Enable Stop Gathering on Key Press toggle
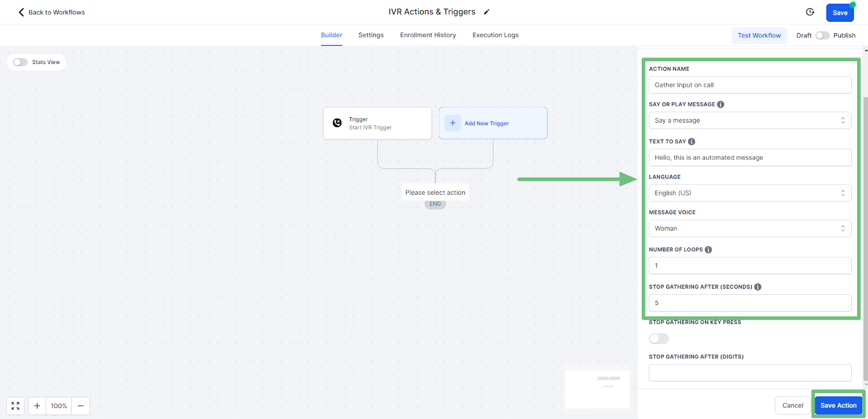868x419 pixels. pos(659,339)
